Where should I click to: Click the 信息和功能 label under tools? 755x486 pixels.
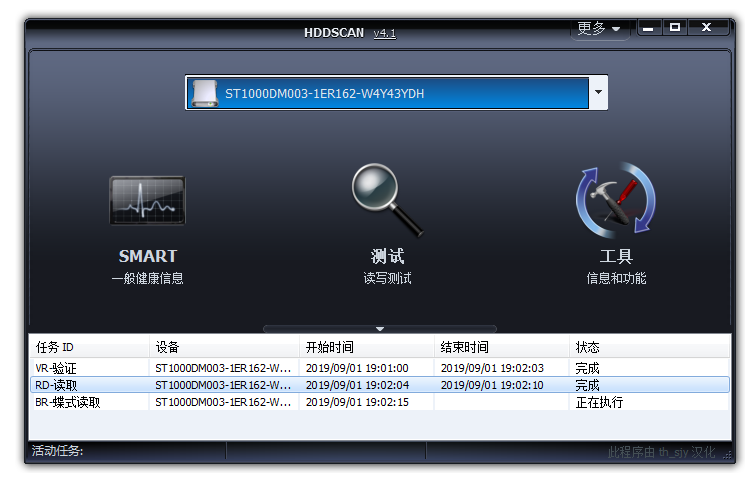[x=615, y=278]
